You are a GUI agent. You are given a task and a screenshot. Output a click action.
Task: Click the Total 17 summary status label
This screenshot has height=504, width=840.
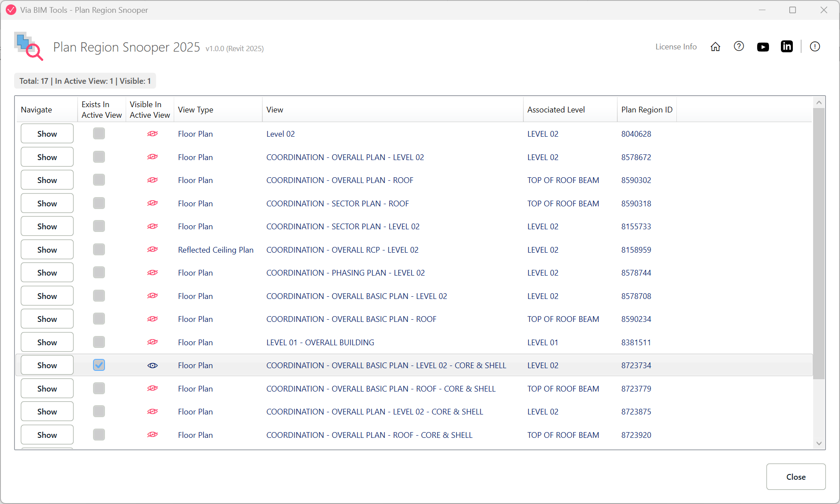point(85,81)
